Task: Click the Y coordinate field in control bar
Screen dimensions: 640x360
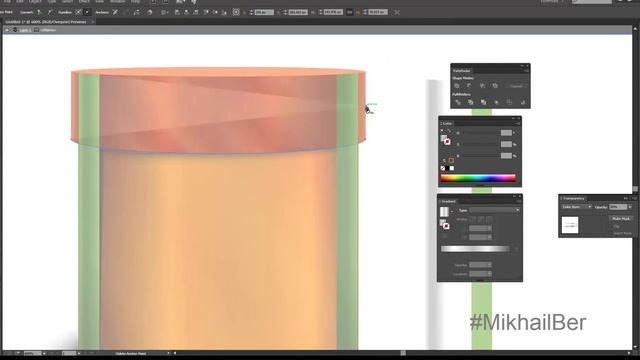Action: [298, 12]
